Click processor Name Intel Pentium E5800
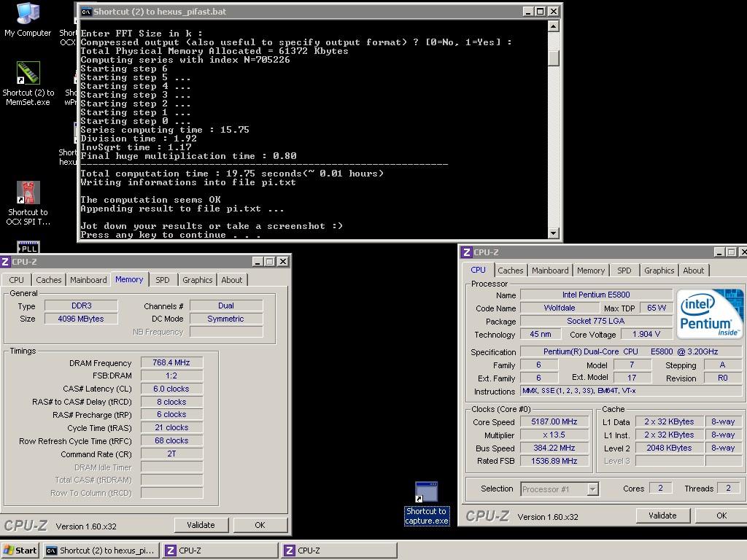Image resolution: width=747 pixels, height=560 pixels. [596, 295]
